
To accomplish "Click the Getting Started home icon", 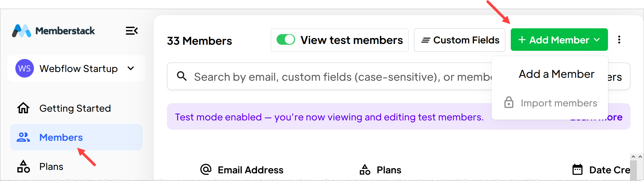I will point(23,108).
